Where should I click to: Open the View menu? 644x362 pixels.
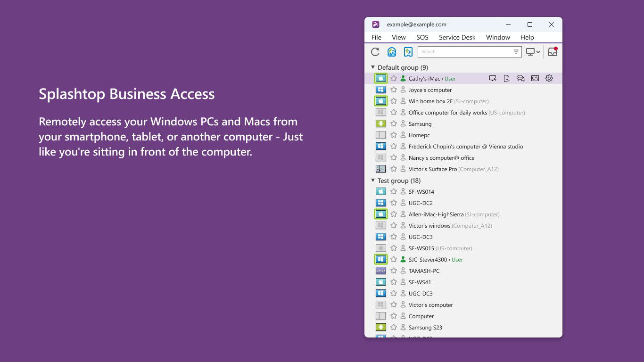(398, 37)
